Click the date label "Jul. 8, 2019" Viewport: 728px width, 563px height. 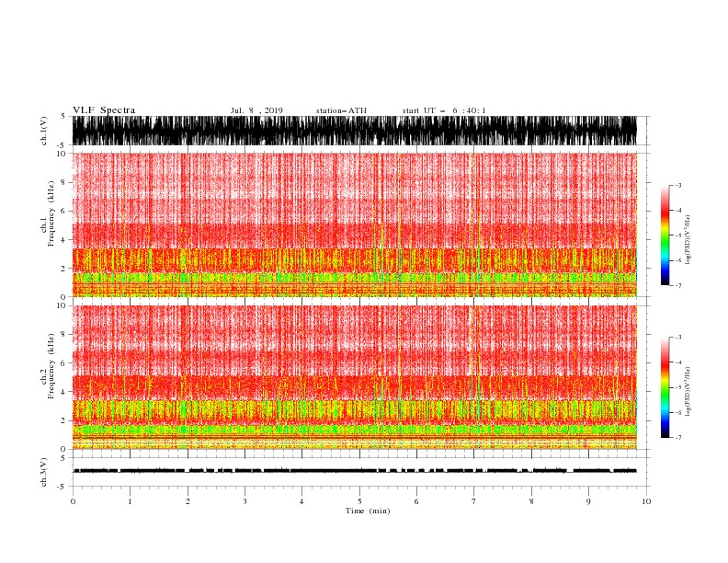point(256,110)
